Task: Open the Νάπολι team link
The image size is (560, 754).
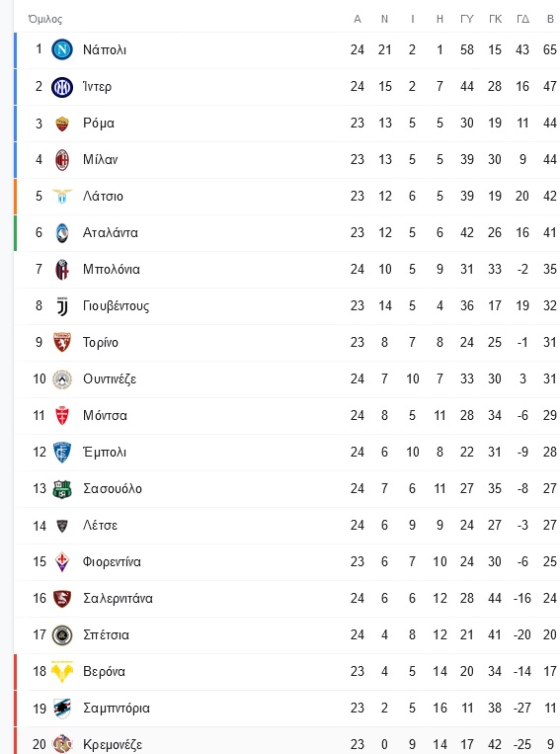Action: [x=105, y=50]
